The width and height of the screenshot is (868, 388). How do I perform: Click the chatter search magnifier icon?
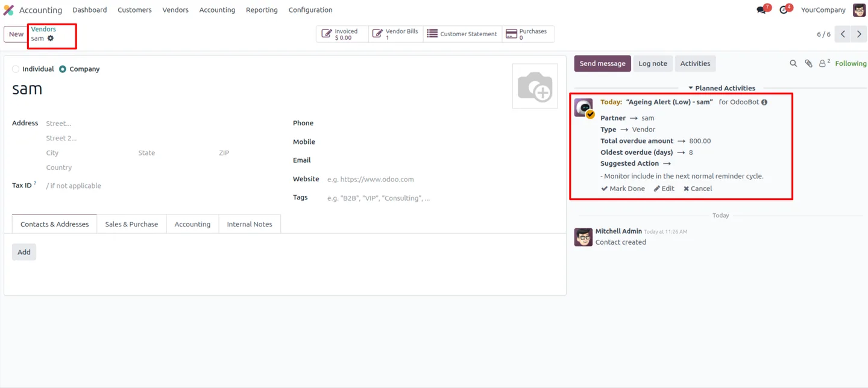click(x=793, y=63)
